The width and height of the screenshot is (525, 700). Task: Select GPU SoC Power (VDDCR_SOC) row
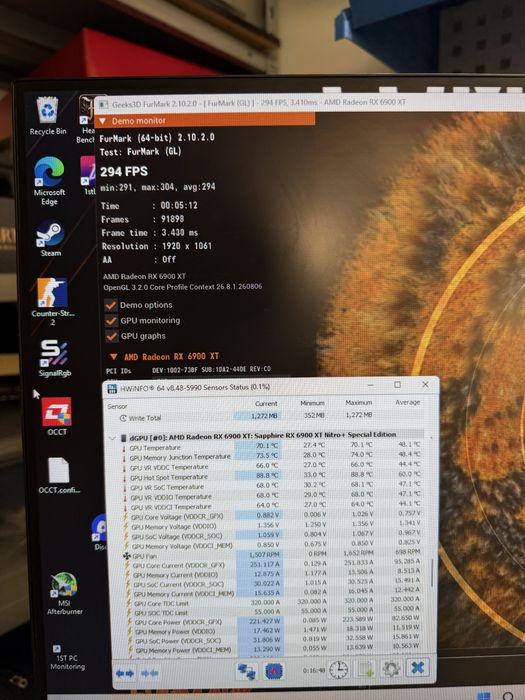point(271,641)
